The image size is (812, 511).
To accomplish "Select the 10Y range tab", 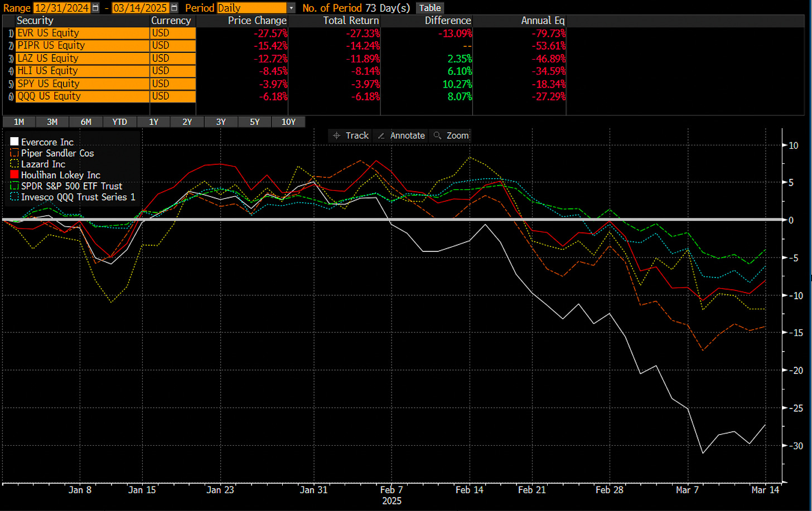I will tap(288, 122).
